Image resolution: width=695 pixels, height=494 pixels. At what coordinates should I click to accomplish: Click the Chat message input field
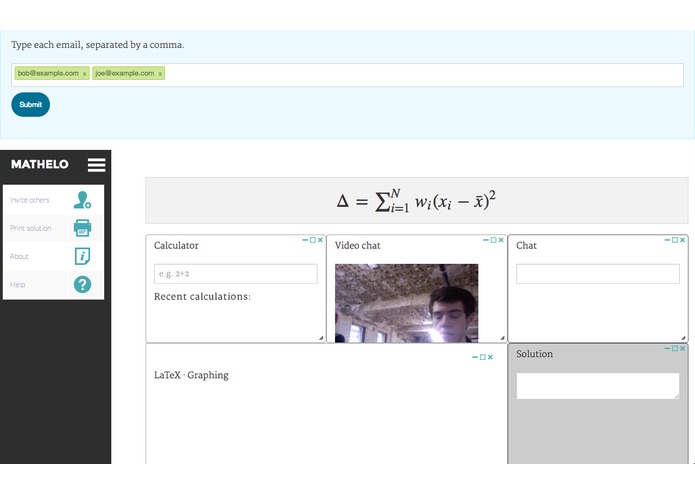point(597,274)
